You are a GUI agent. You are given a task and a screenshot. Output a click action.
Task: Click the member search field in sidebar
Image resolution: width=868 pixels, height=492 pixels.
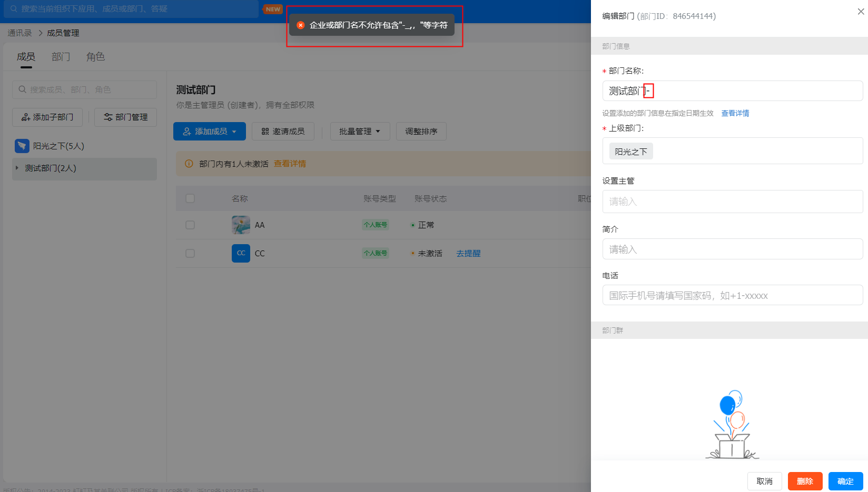click(84, 89)
